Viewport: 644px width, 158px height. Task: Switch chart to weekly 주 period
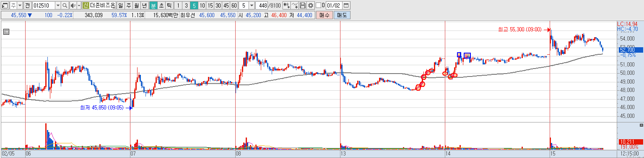point(129,5)
